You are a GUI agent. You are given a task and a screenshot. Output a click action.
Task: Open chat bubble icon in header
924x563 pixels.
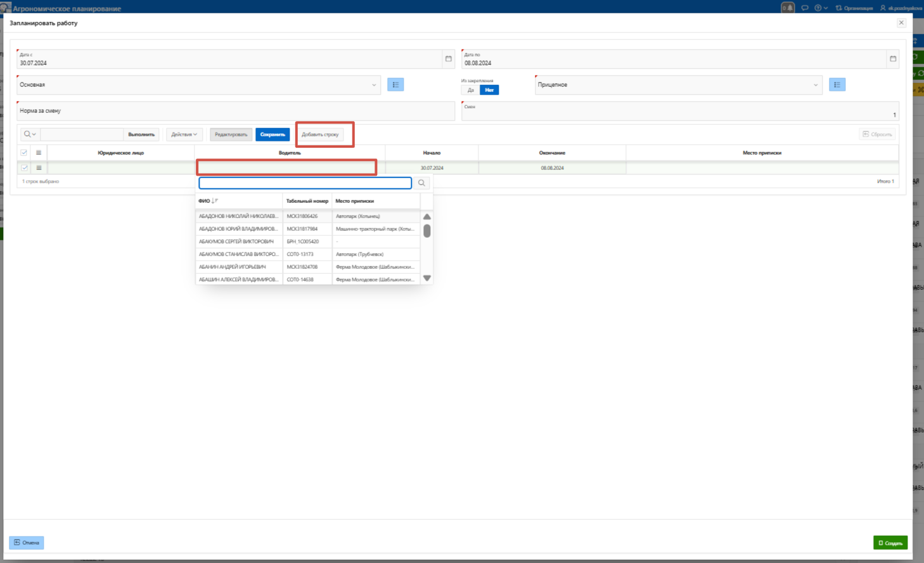click(804, 8)
